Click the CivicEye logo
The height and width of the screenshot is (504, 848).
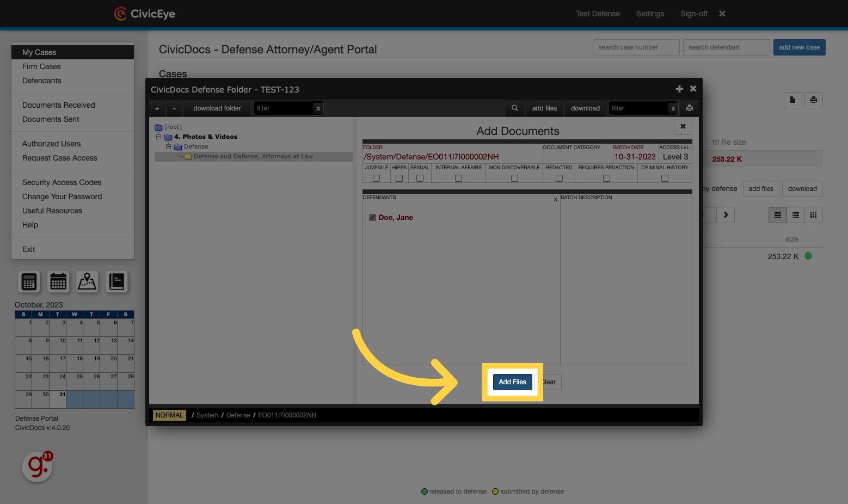pyautogui.click(x=144, y=14)
